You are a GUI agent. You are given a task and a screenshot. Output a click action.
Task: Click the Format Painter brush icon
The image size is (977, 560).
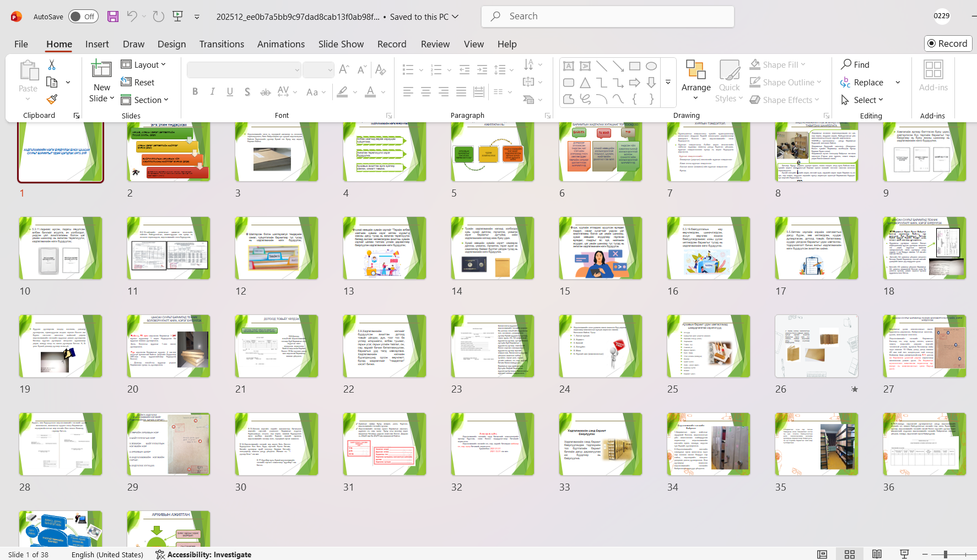pos(52,100)
